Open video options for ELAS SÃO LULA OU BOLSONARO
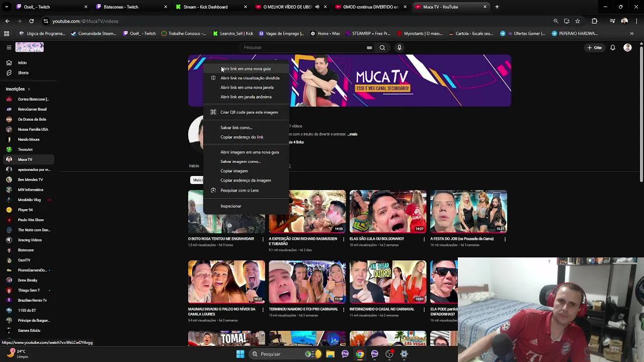Screen dimensions: 644x362 click(x=424, y=239)
